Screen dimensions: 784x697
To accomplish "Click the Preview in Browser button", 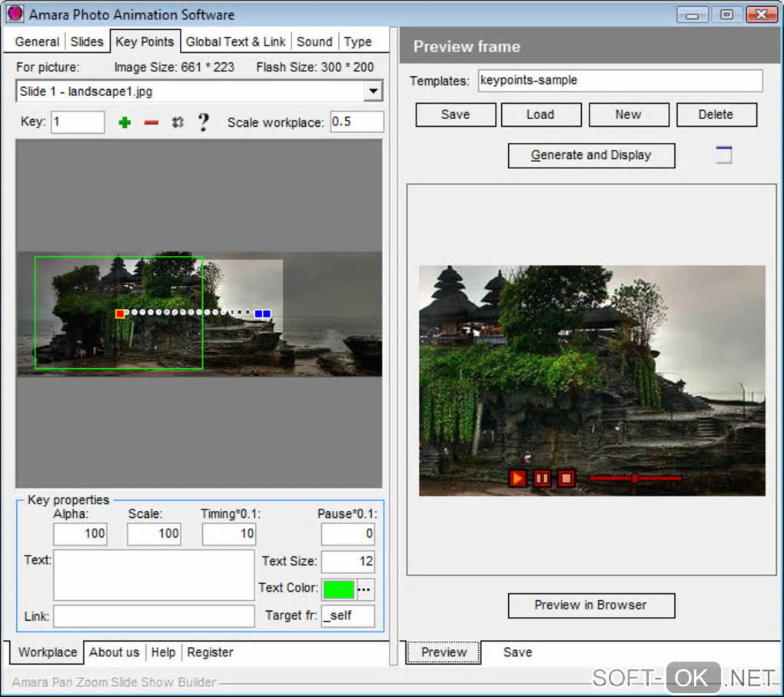I will point(591,606).
